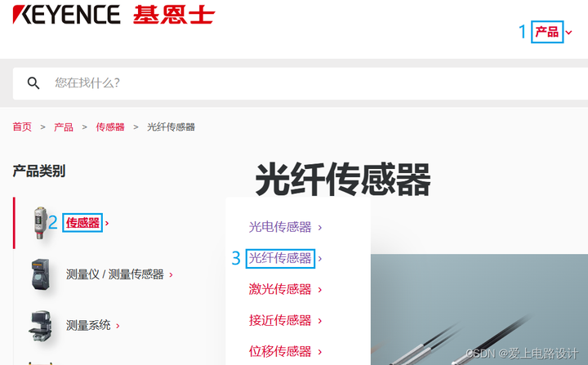Screen dimensions: 588x365
Task: Open 传感器 breadcrumb link
Action: [110, 127]
